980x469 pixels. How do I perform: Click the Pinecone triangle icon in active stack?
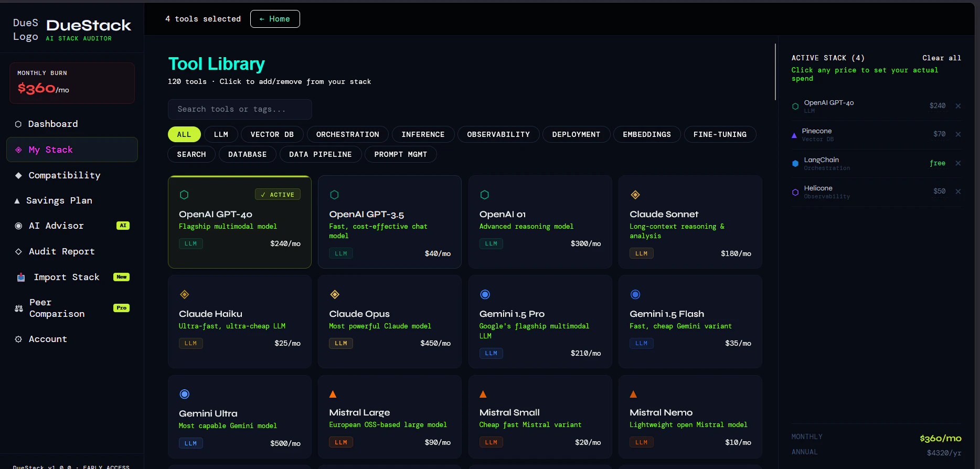(794, 135)
